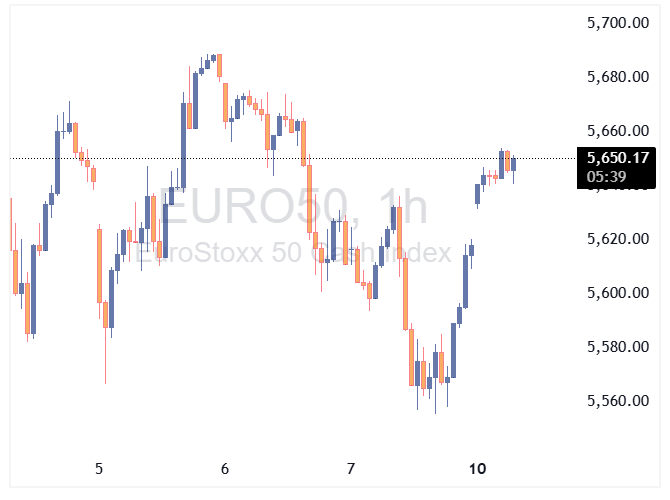Select the most recent candle at right end

(x=513, y=164)
